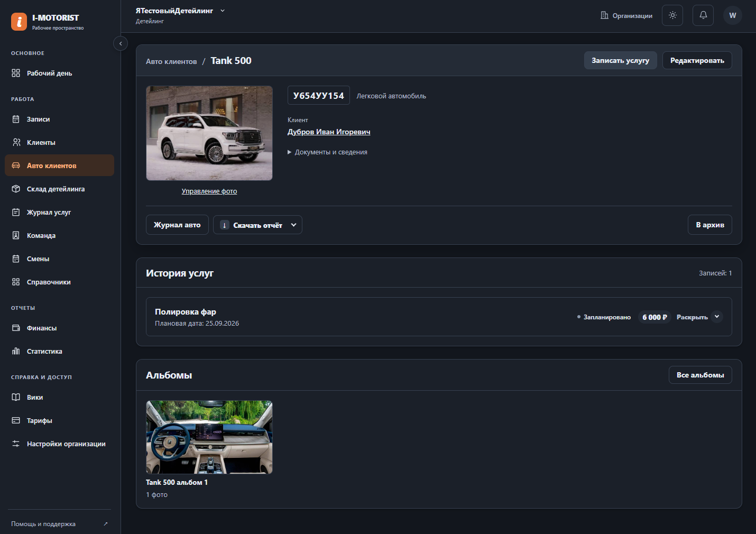Move the car with В архив

(x=710, y=225)
